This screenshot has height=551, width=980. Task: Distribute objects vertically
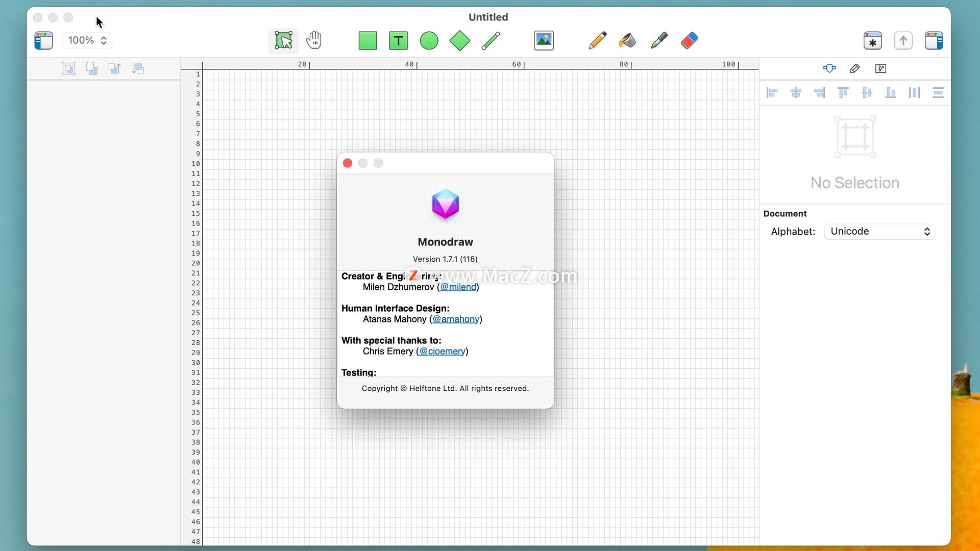(x=938, y=92)
